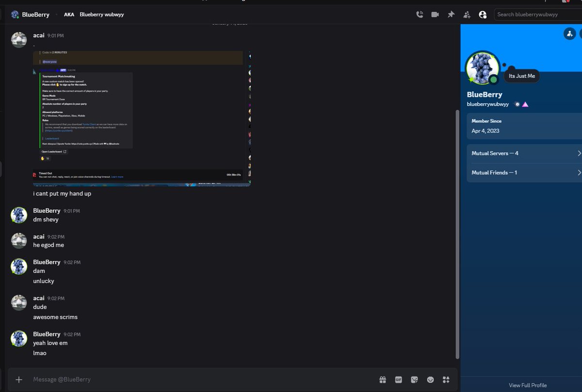The height and width of the screenshot is (392, 582).
Task: Click the 'unlucky' message
Action: 44,281
